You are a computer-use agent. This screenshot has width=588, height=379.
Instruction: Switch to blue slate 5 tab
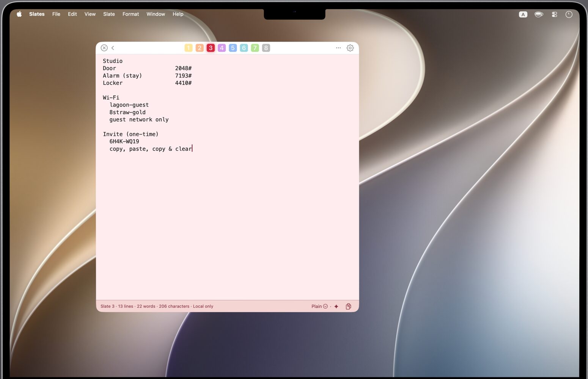tap(233, 48)
